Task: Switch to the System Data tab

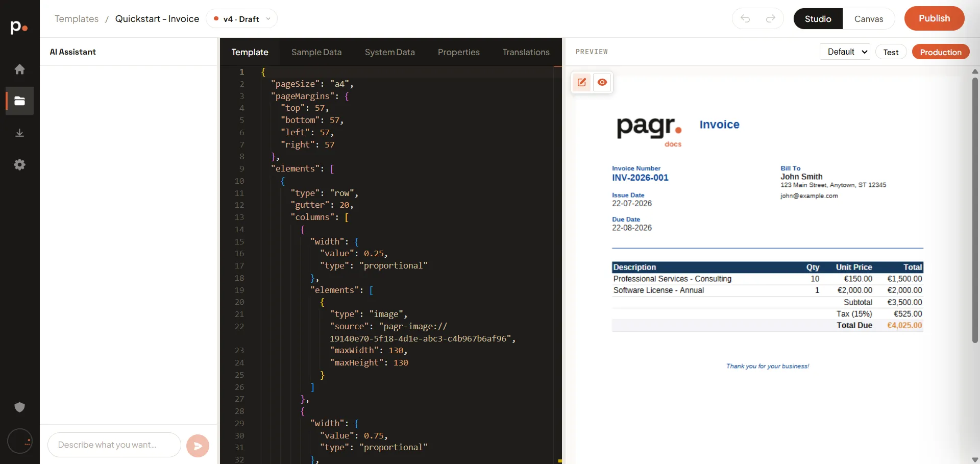Action: coord(389,52)
